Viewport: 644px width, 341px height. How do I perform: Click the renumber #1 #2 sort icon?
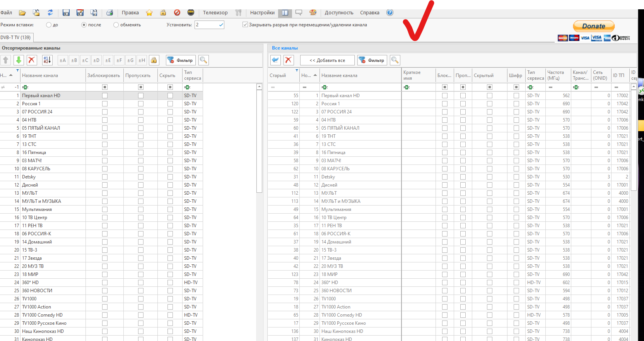coord(47,60)
